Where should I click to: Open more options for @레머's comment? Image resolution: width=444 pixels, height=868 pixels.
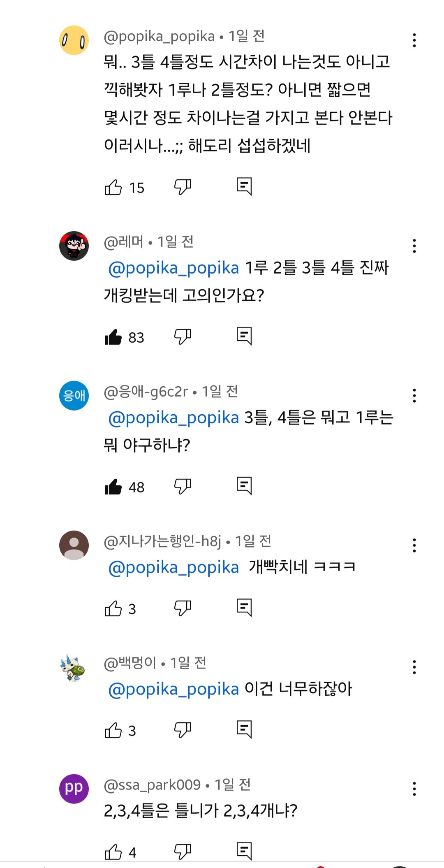[414, 246]
